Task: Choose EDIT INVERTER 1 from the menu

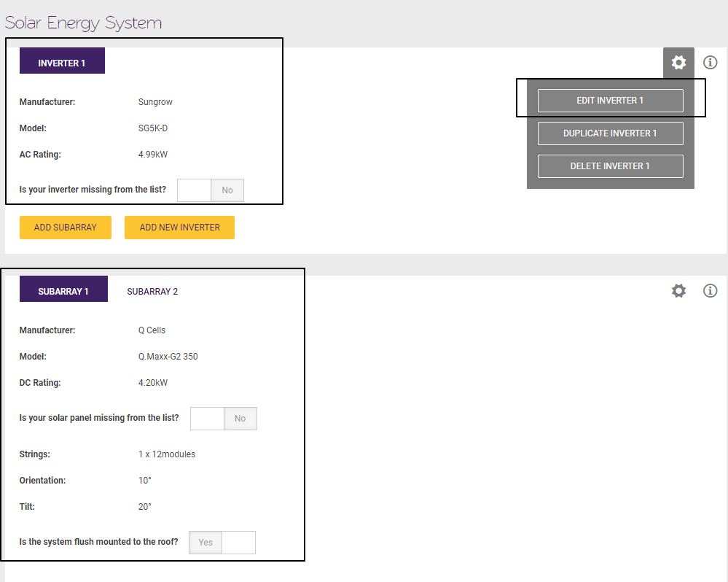Action: tap(610, 100)
